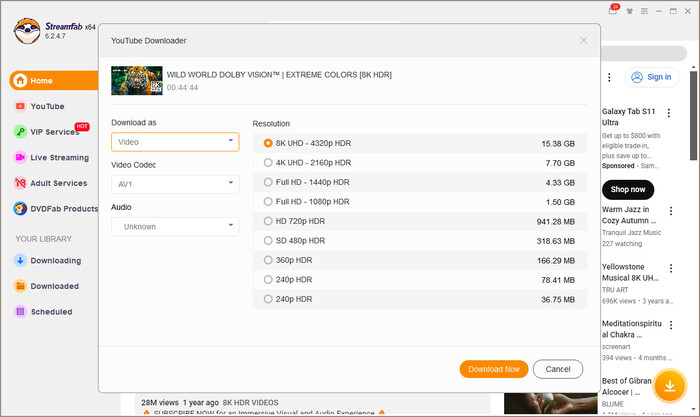
Task: Click the Adult Services icon
Action: click(20, 183)
